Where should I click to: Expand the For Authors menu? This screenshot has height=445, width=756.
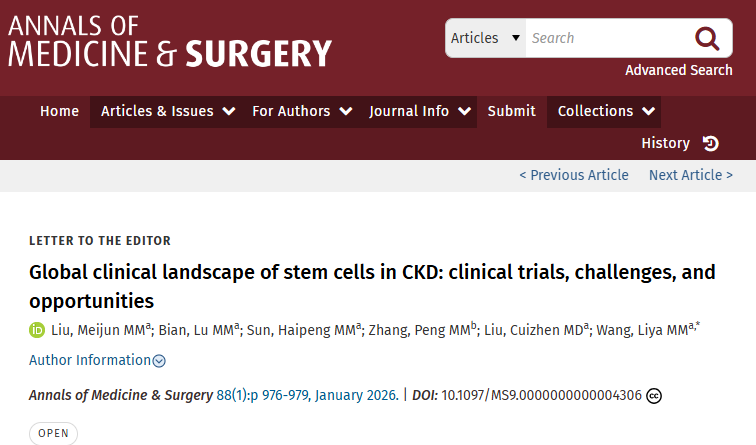[x=302, y=111]
